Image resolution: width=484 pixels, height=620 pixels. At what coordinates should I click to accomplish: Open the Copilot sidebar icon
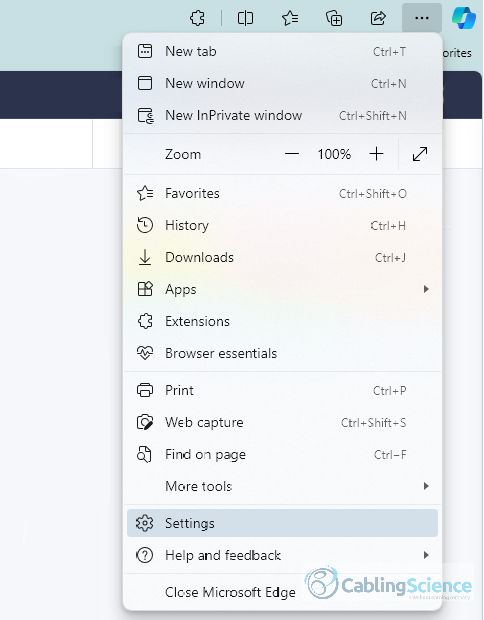pos(464,18)
